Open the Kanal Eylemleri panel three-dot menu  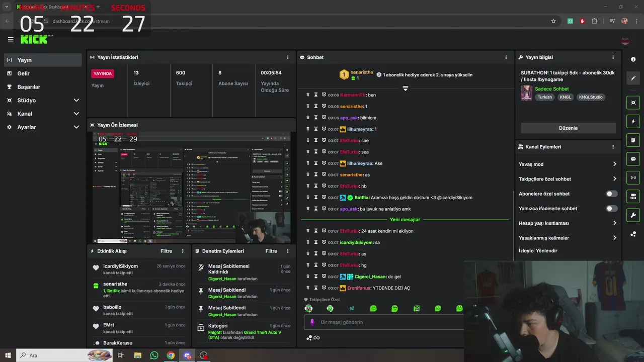click(613, 147)
